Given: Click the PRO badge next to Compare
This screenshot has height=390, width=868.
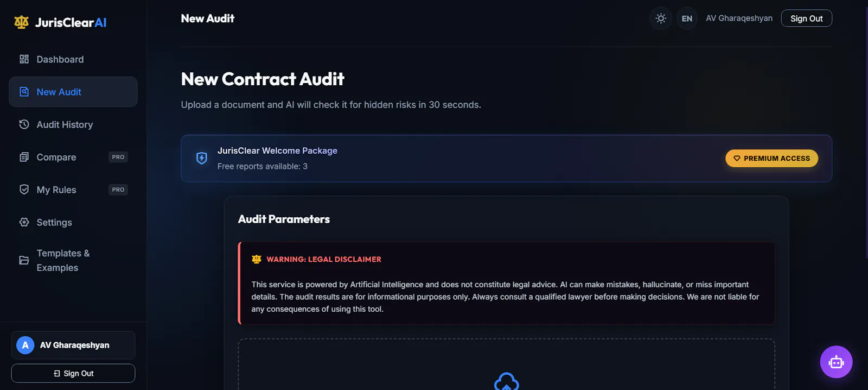Looking at the screenshot, I should pyautogui.click(x=118, y=157).
